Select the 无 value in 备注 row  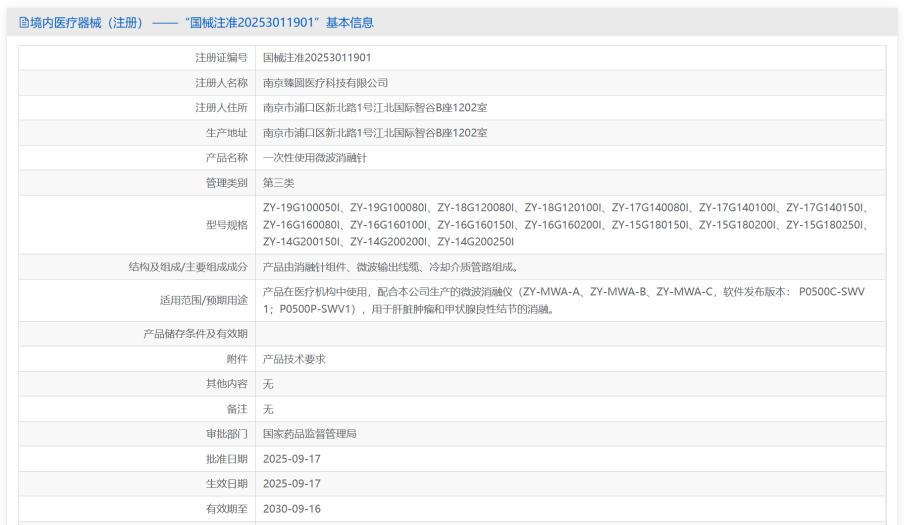tap(268, 409)
